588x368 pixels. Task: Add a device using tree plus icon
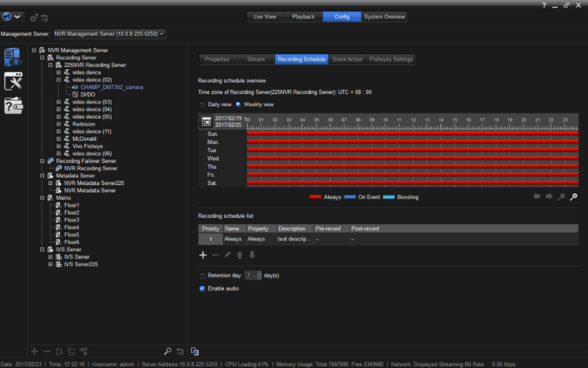[35, 352]
